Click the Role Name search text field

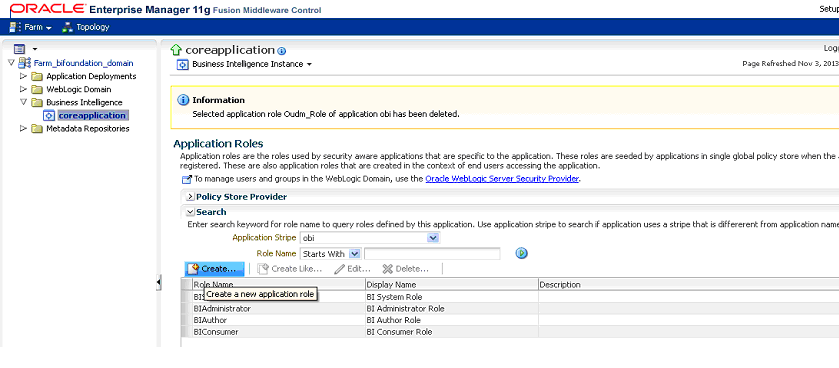pos(432,254)
